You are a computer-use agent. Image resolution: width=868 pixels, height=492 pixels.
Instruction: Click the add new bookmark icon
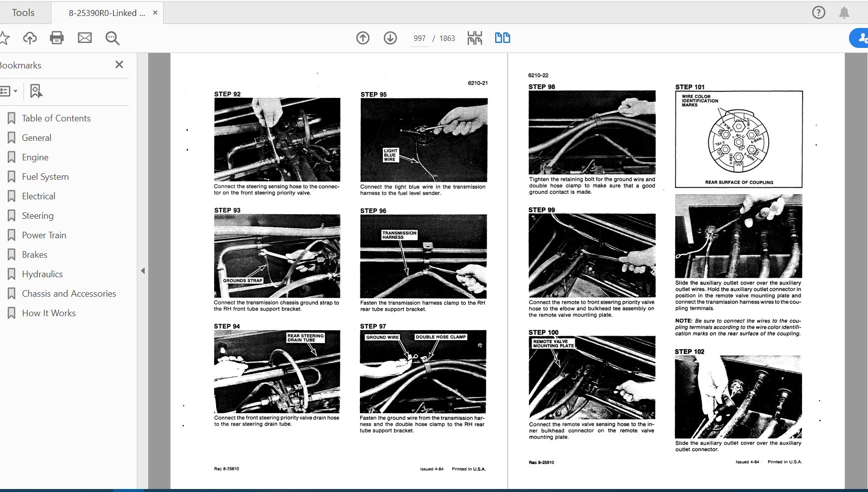36,91
